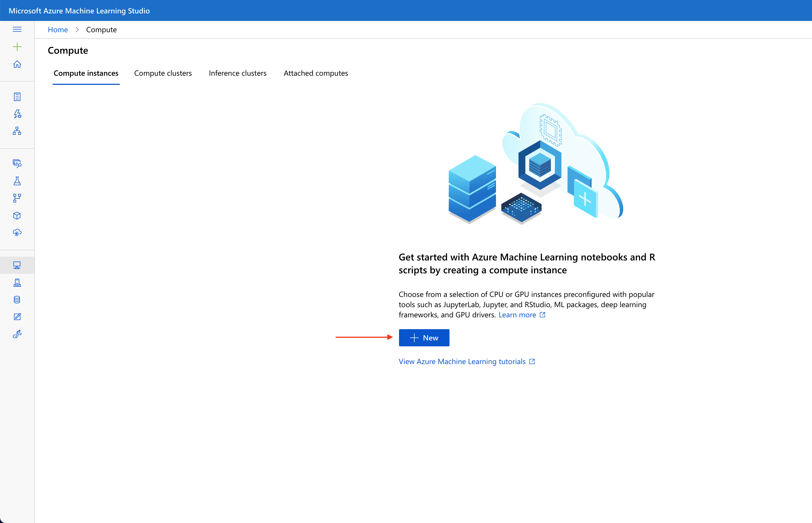Switch to the Inference clusters tab

[238, 73]
